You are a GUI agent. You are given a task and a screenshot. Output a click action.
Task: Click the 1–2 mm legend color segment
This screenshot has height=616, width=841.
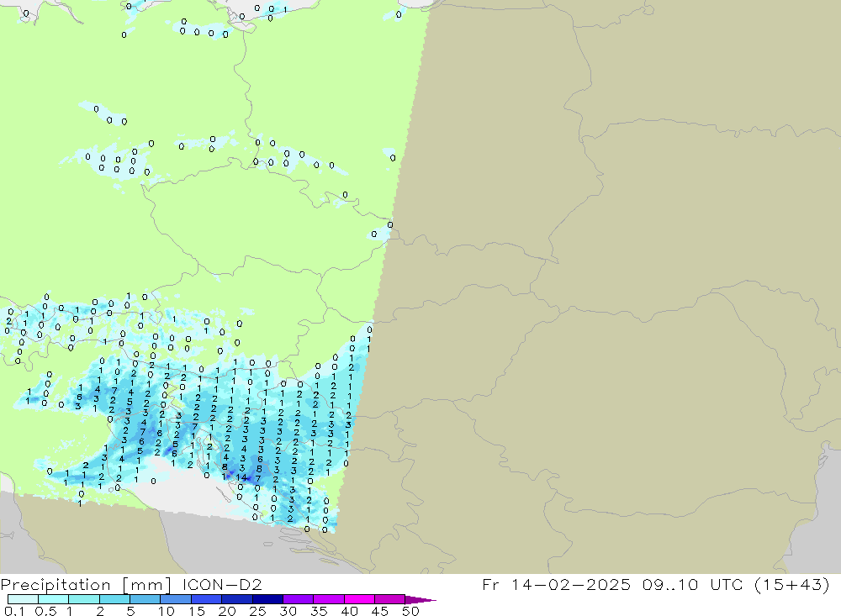84,599
